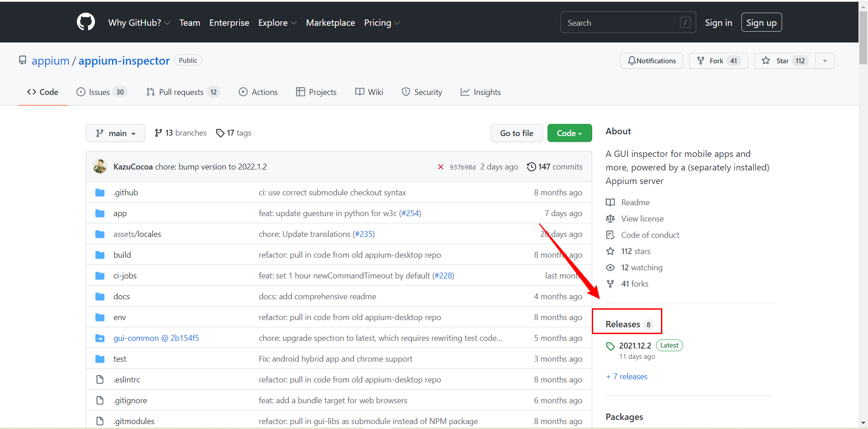Open the Why GitHub? dropdown menu
Viewport: 868px width, 429px height.
point(139,23)
